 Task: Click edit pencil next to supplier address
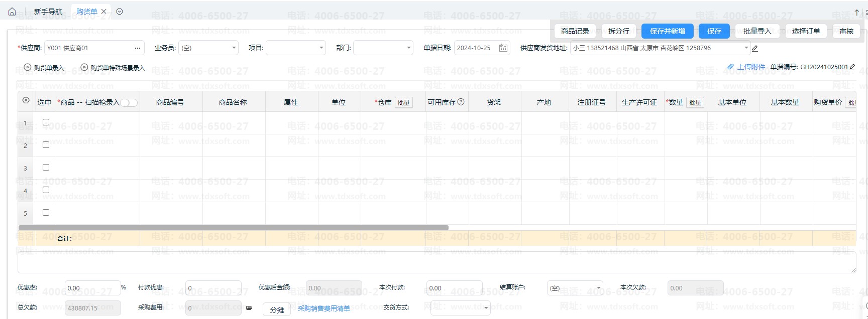pyautogui.click(x=755, y=49)
